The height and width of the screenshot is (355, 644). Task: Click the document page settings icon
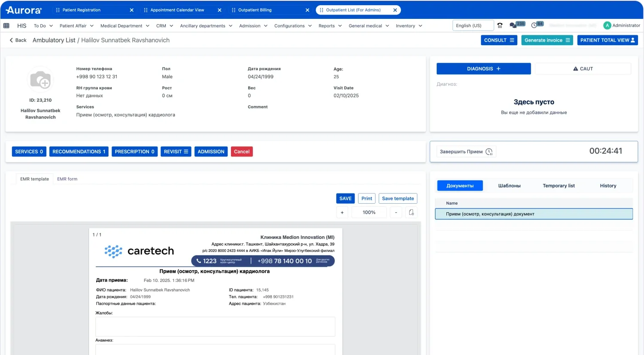click(411, 212)
